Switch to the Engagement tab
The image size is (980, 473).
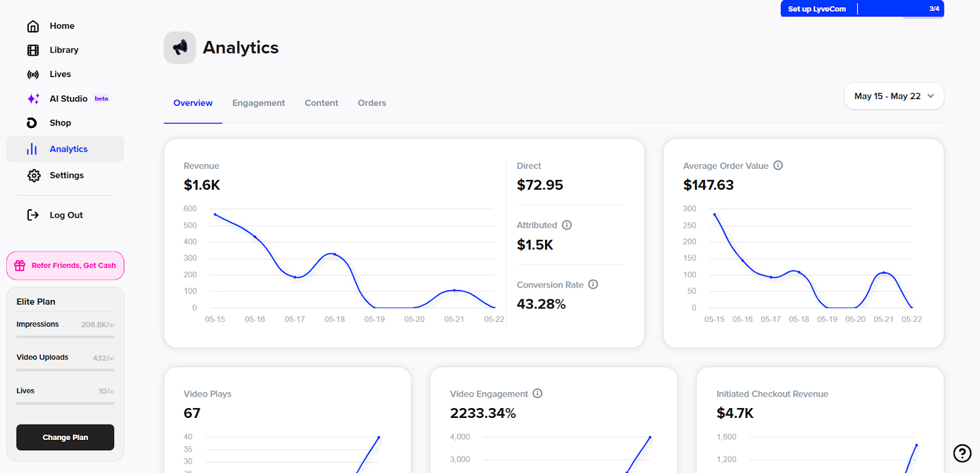(x=258, y=103)
